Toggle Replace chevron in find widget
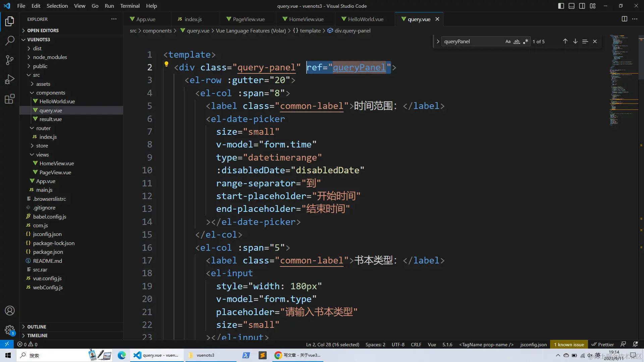Screen dimensions: 644x362 (x=438, y=42)
